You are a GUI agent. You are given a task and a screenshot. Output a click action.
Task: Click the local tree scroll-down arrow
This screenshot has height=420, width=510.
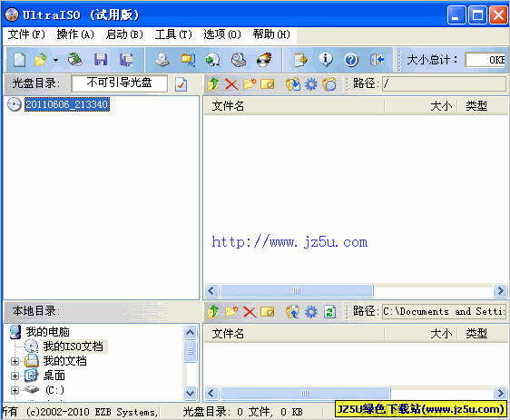190,393
